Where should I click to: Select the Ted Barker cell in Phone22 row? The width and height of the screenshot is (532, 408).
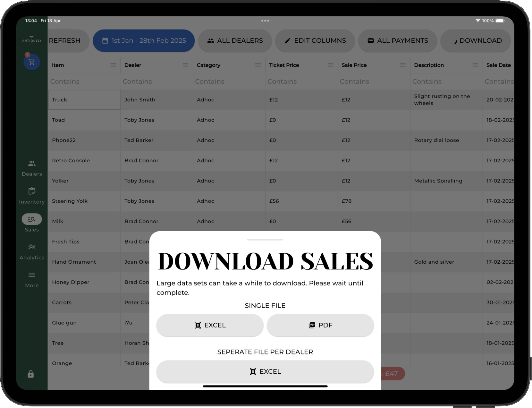(157, 140)
